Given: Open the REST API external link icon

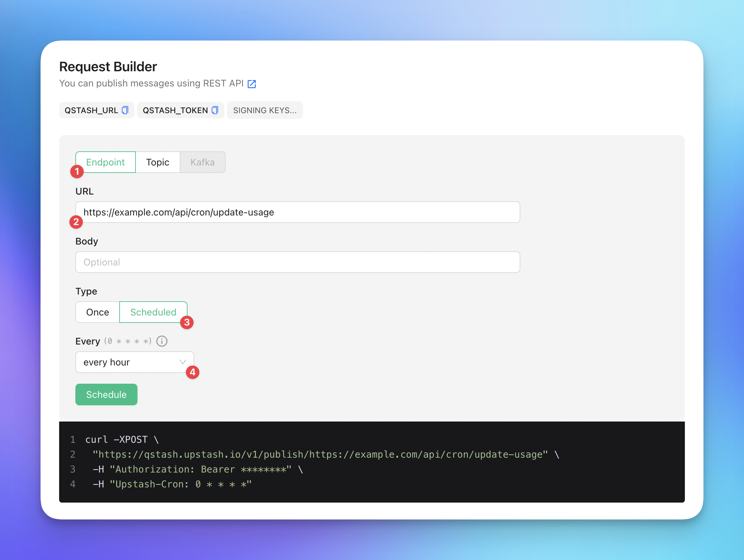Looking at the screenshot, I should point(252,84).
